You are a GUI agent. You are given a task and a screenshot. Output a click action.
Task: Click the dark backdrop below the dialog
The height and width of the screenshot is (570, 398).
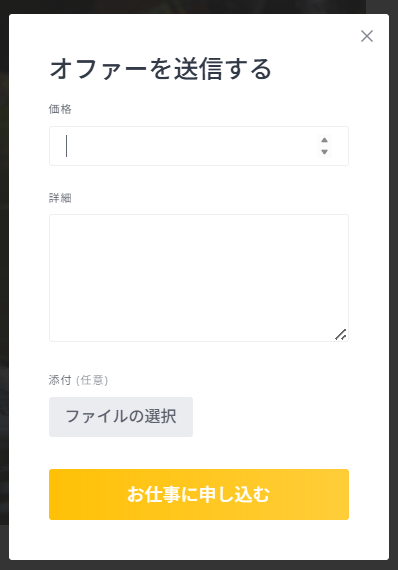pos(199,565)
